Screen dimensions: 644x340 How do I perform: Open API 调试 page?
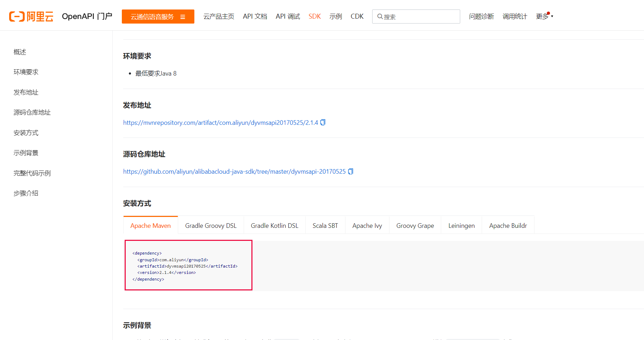pos(288,17)
